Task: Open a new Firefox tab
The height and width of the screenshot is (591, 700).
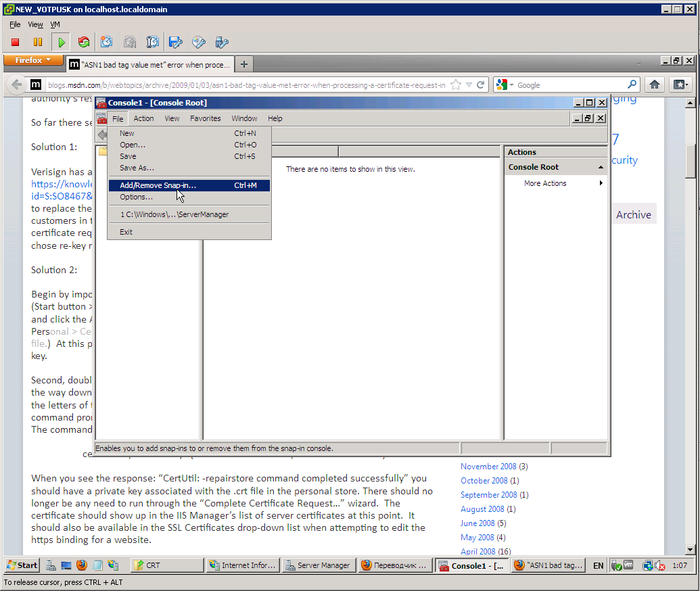Action: 243,65
